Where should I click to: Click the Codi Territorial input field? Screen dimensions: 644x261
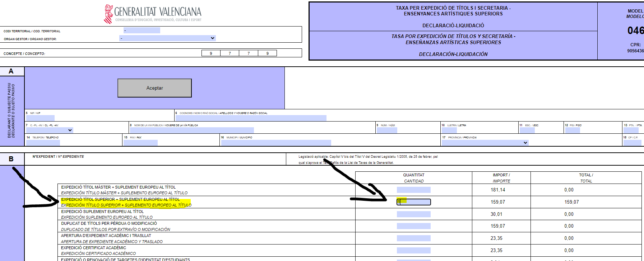(x=142, y=30)
